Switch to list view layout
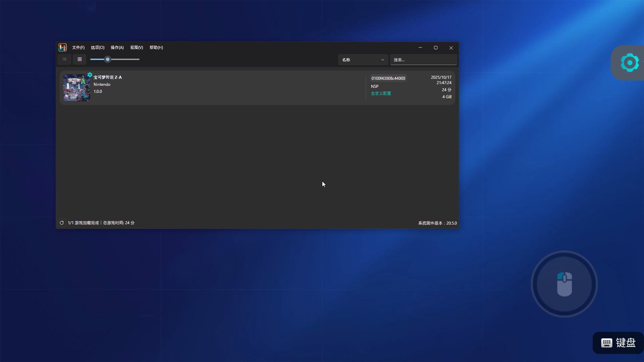This screenshot has width=644, height=362. pos(64,59)
